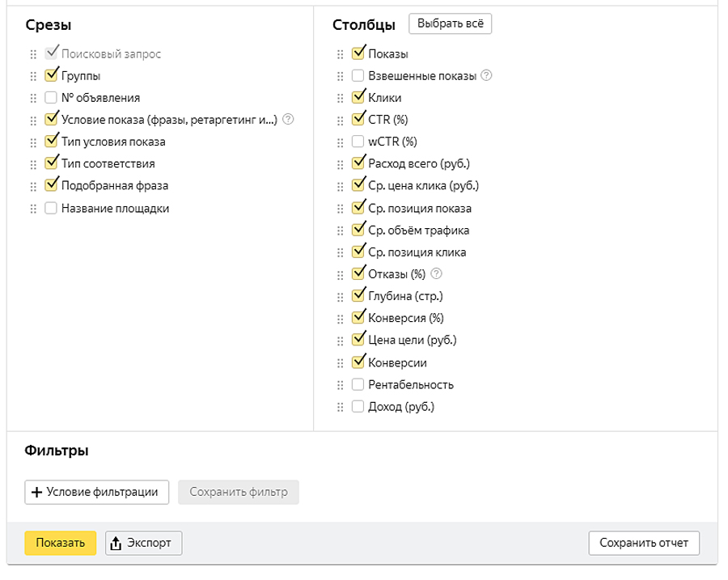Disable the Тип соответствия checkbox
This screenshot has width=728, height=580.
51,163
